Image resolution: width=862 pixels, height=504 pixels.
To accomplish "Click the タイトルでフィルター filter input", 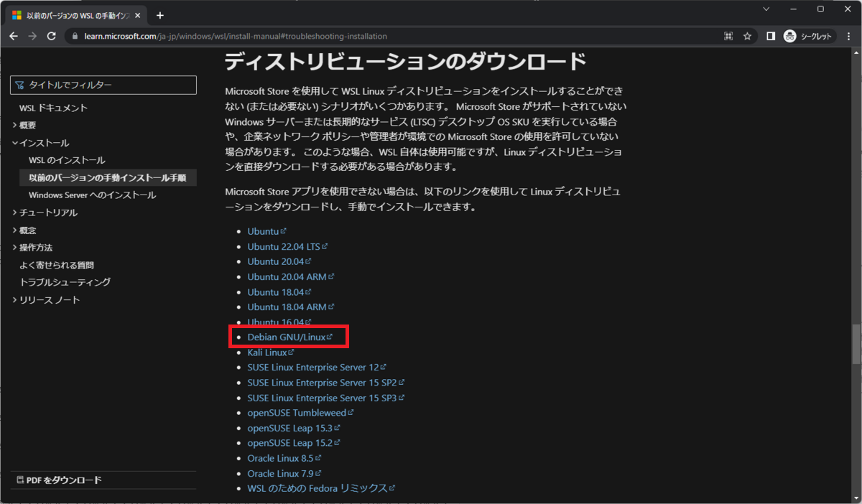I will click(x=103, y=85).
